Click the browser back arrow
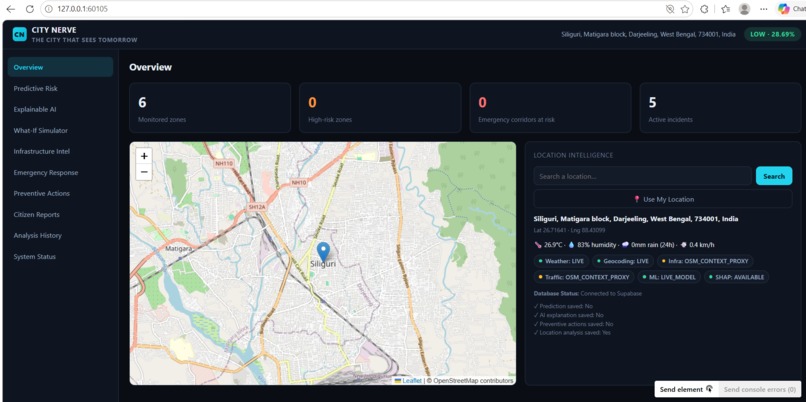Image resolution: width=806 pixels, height=402 pixels. point(10,9)
